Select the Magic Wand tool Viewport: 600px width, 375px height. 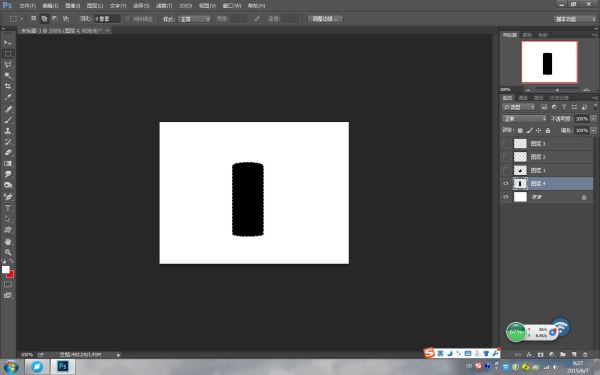8,75
